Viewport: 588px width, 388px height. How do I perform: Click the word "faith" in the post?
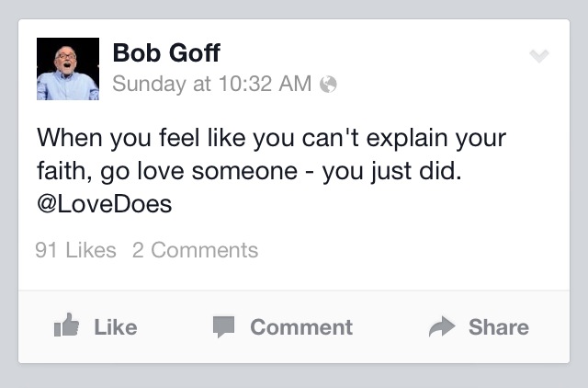(62, 173)
